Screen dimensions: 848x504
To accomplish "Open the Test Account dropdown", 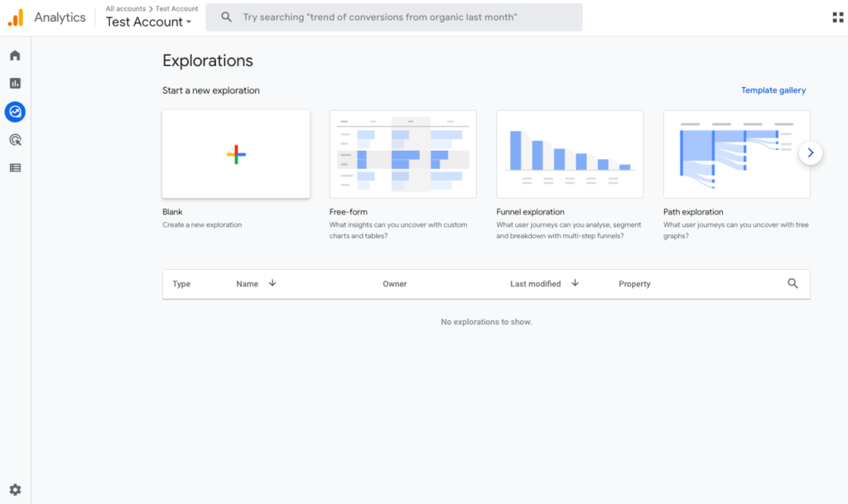I will tap(149, 22).
